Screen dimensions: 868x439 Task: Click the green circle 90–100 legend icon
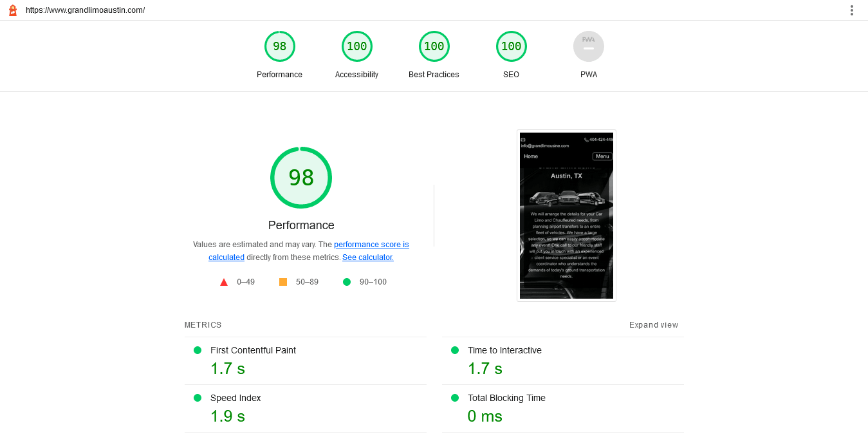point(347,282)
